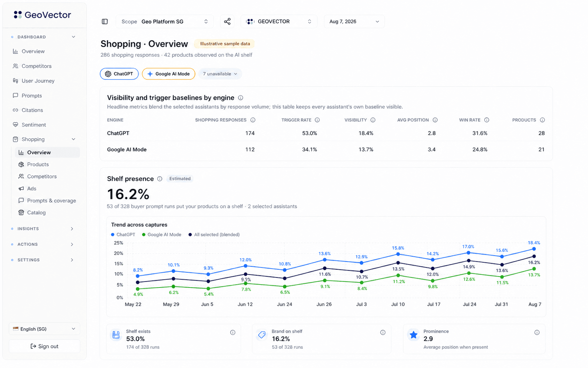588x368 pixels.
Task: Toggle Google AI Mode filter chip
Action: (x=169, y=74)
